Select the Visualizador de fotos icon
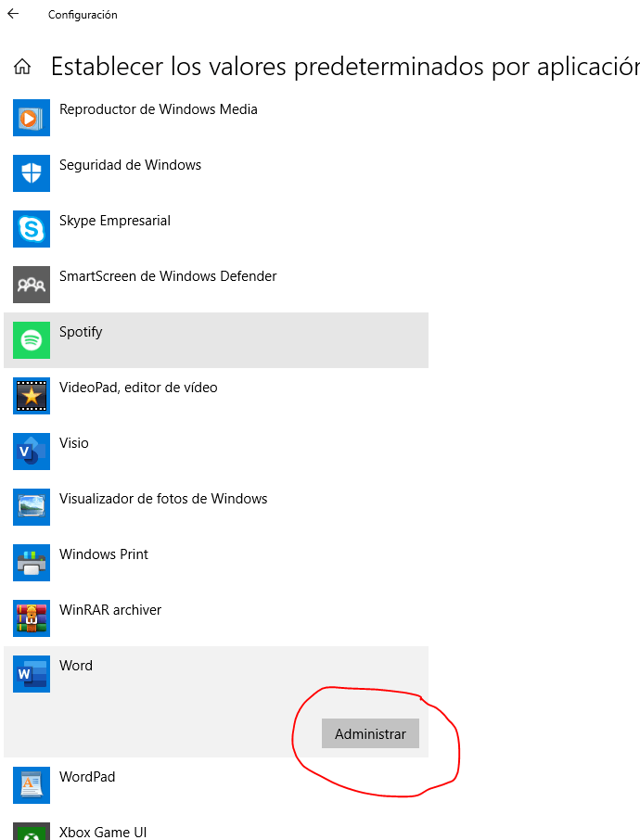Viewport: 640px width, 840px height. tap(32, 507)
